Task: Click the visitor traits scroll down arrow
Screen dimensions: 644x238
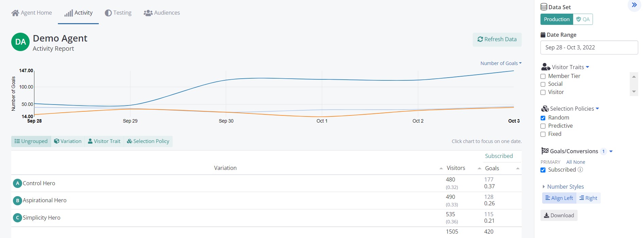Action: (x=634, y=92)
